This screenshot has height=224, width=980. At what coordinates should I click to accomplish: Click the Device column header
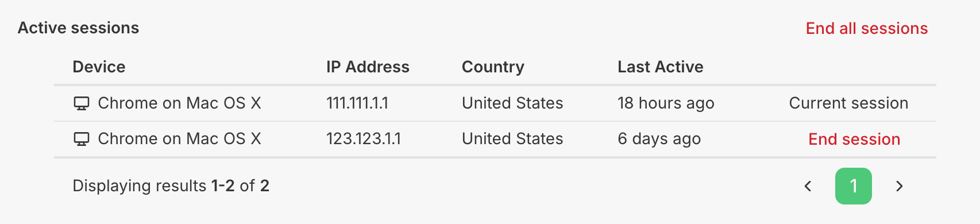tap(99, 67)
